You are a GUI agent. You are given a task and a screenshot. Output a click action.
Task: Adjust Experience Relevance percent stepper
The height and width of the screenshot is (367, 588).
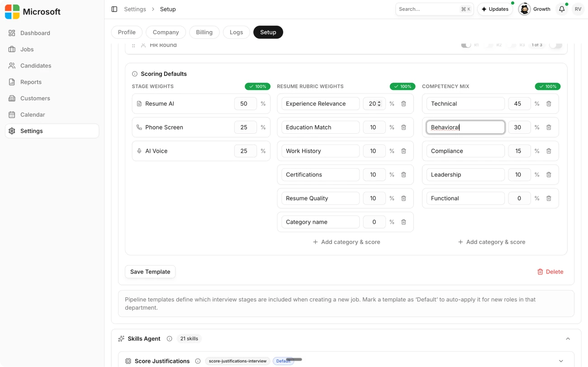pyautogui.click(x=379, y=104)
